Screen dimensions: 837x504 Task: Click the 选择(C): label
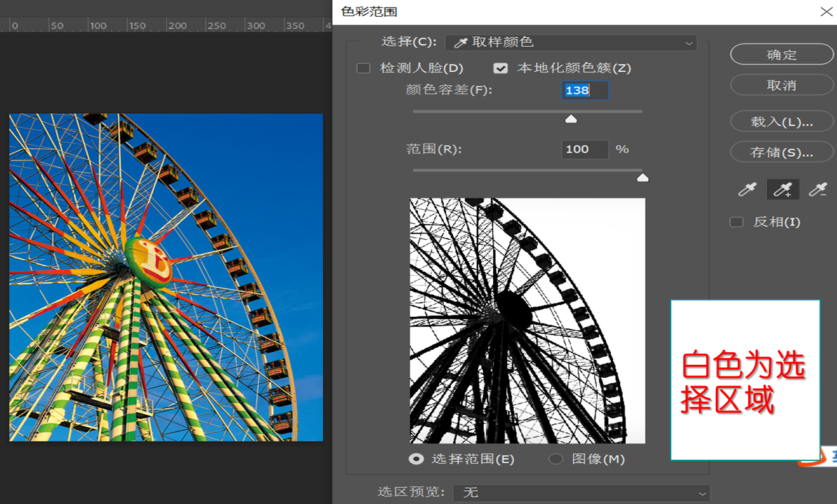click(x=408, y=42)
